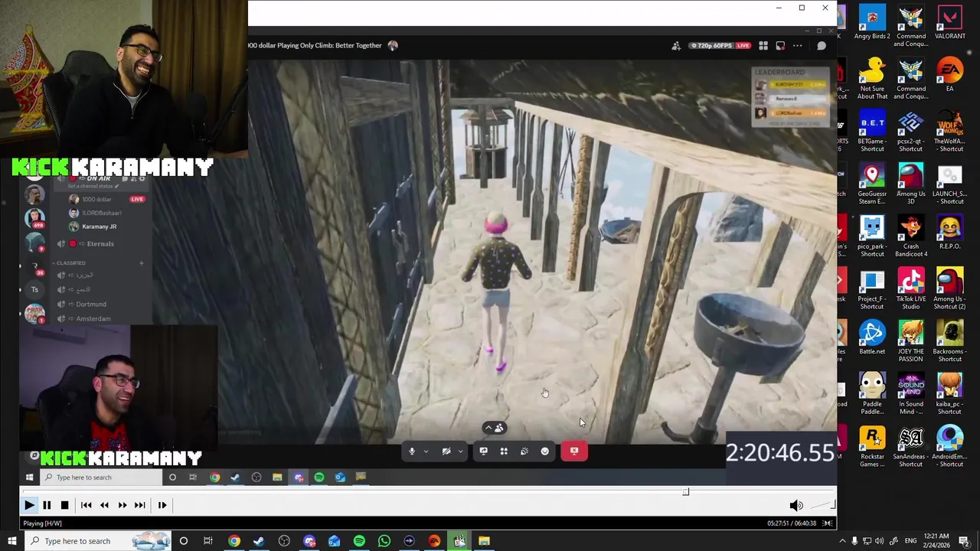Adjust the player's volume slider
This screenshot has height=551, width=980.
point(822,505)
